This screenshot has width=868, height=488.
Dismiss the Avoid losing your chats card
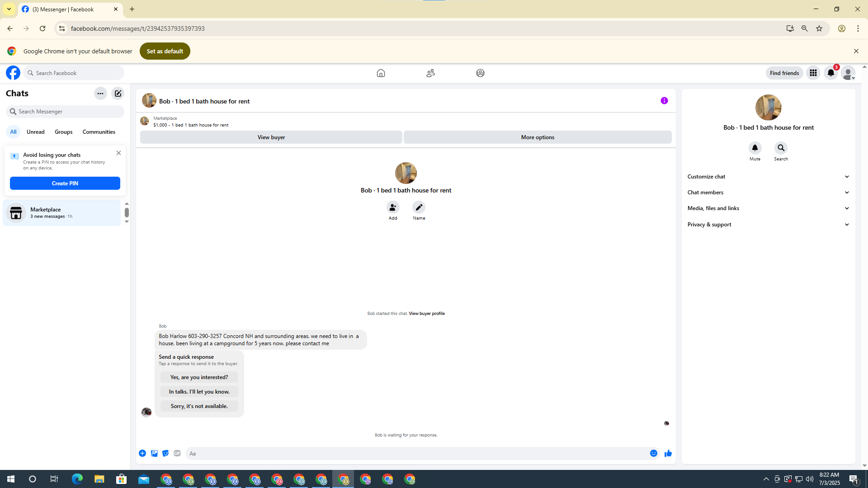[x=118, y=153]
